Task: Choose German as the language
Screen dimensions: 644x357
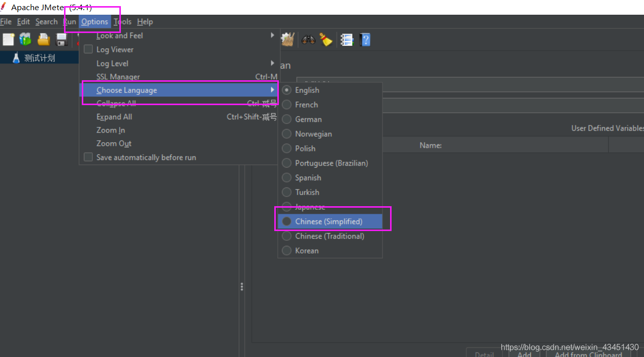Action: 330,119
